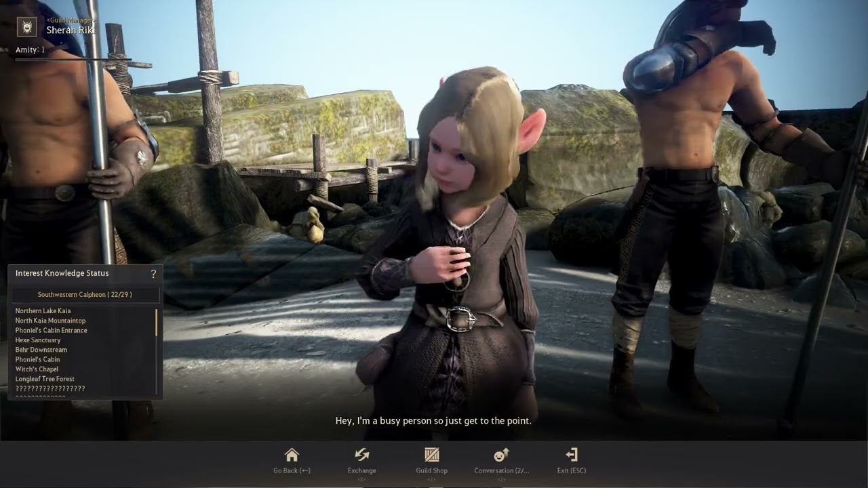868x488 pixels.
Task: Select Behr Downstream entry
Action: [x=41, y=350]
